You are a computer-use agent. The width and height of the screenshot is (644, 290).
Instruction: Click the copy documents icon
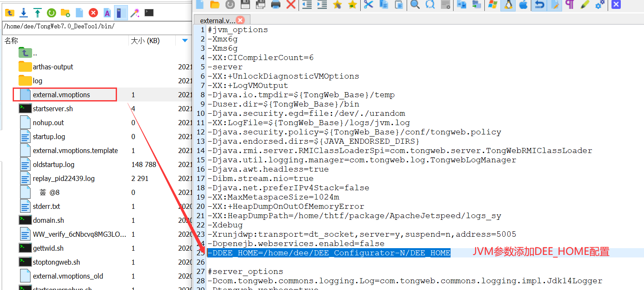coord(384,4)
